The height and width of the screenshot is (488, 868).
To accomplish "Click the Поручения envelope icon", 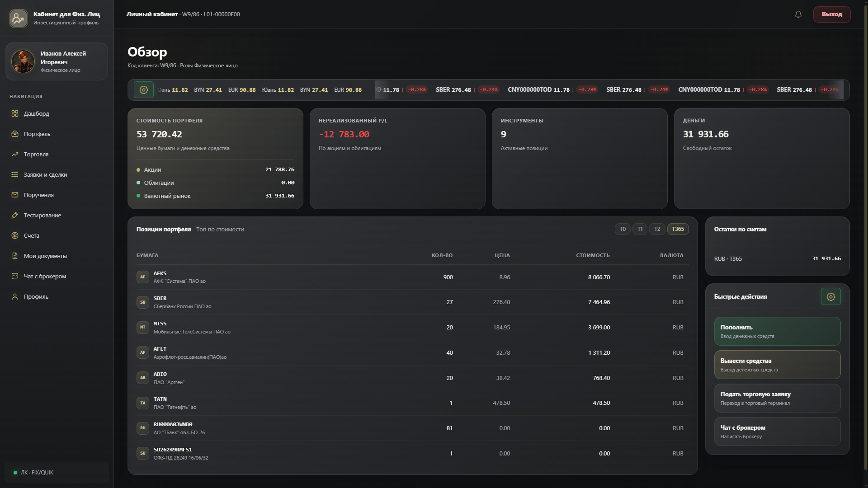I will tap(15, 195).
